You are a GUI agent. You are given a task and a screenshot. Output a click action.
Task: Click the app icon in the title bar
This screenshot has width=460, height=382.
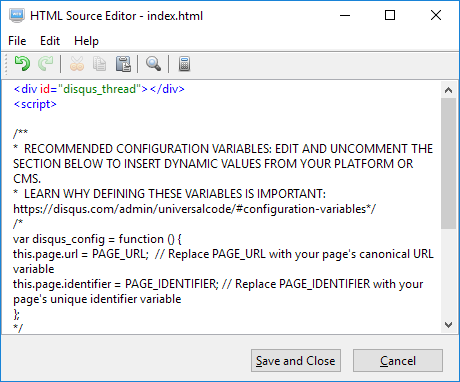[x=17, y=16]
